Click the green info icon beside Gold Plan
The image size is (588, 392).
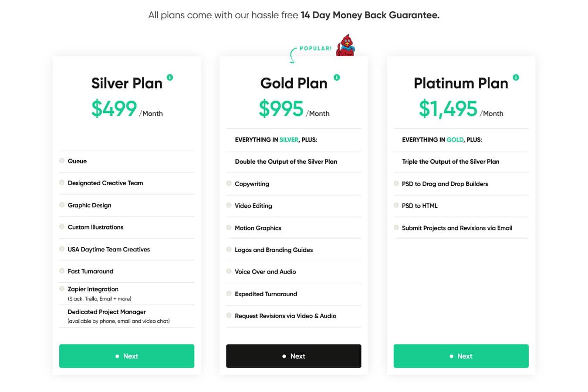[x=337, y=78]
